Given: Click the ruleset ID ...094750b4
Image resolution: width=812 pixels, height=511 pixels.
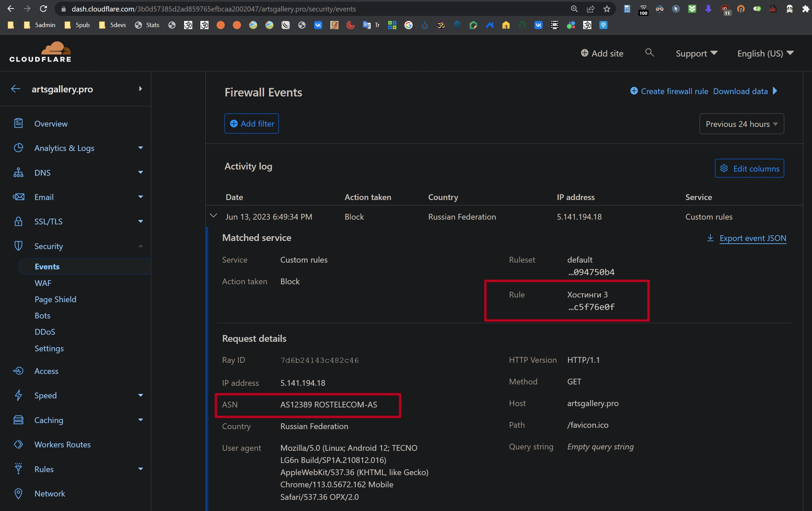Looking at the screenshot, I should tap(591, 272).
